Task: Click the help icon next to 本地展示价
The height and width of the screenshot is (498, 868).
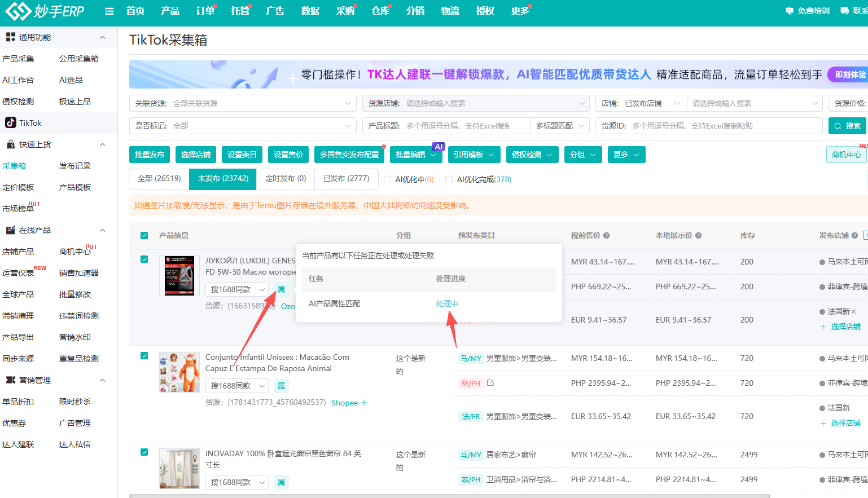Action: (698, 236)
